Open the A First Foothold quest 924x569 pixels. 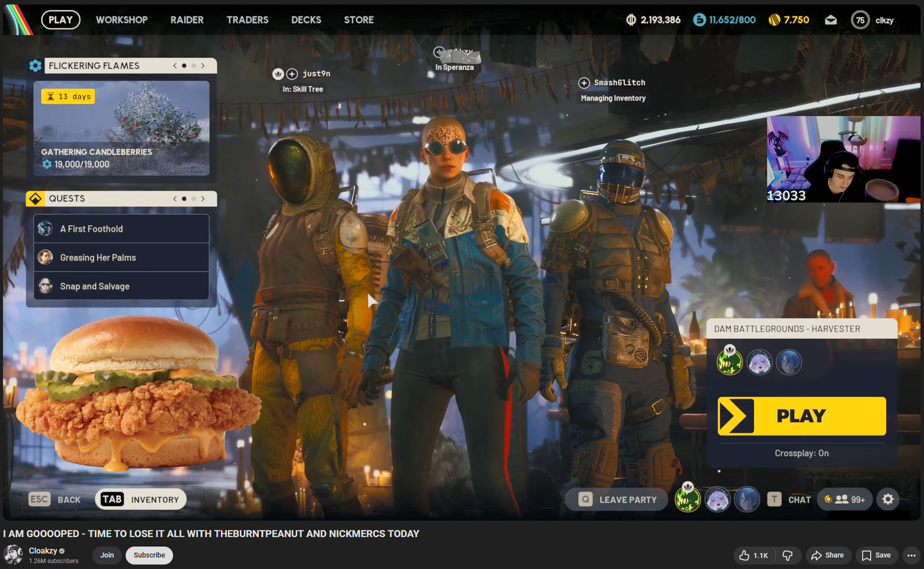[x=121, y=228]
